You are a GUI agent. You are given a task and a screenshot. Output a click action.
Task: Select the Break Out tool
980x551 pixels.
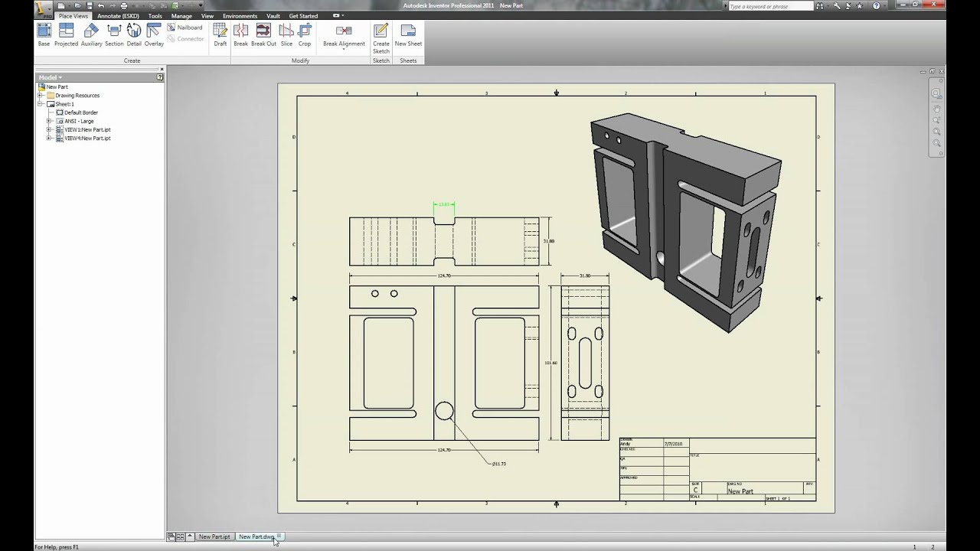point(263,34)
